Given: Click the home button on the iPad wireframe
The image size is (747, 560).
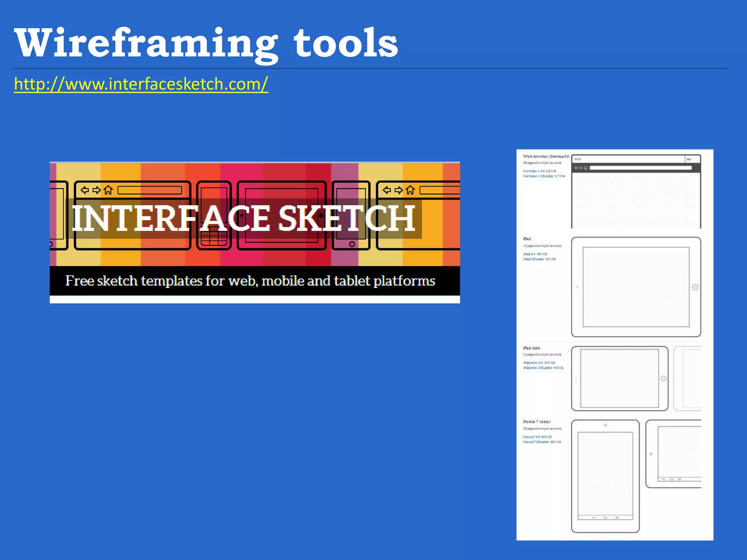Looking at the screenshot, I should pos(695,287).
